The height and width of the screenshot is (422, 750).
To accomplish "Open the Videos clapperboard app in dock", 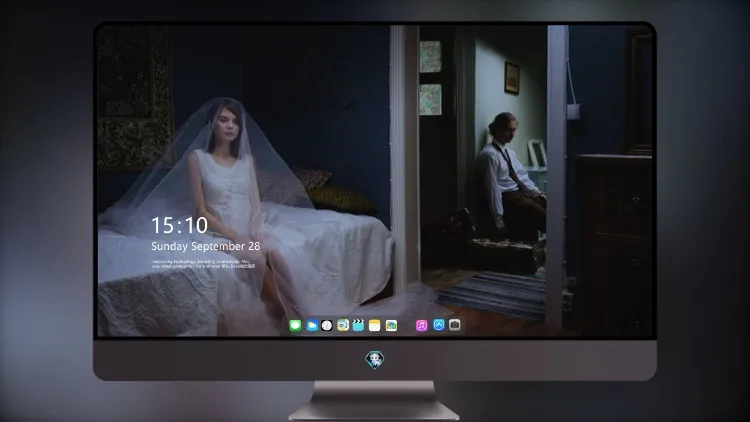I will coord(358,326).
